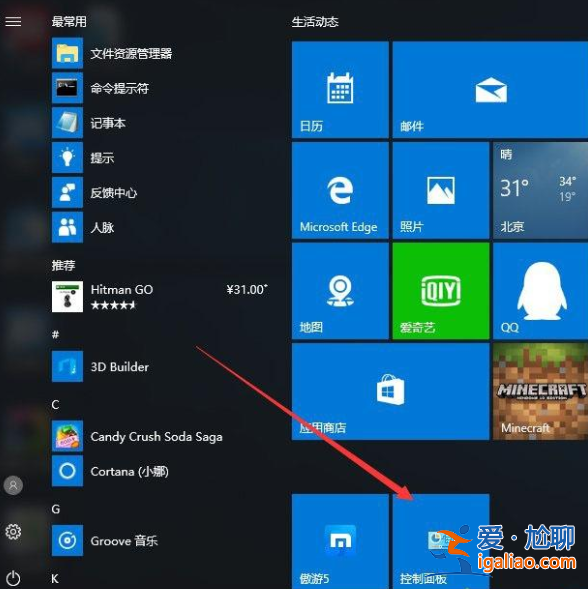Jump via the K letter header
The width and height of the screenshot is (588, 589).
(x=55, y=579)
